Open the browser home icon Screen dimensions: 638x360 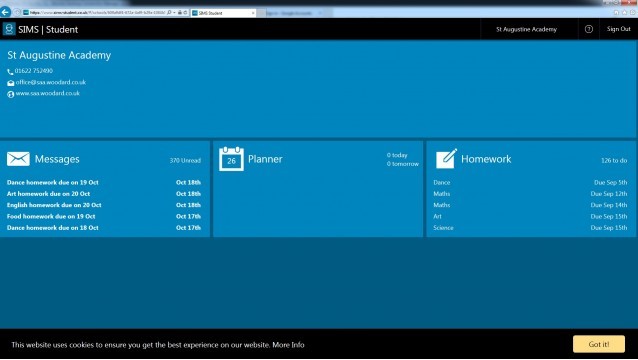(x=616, y=13)
